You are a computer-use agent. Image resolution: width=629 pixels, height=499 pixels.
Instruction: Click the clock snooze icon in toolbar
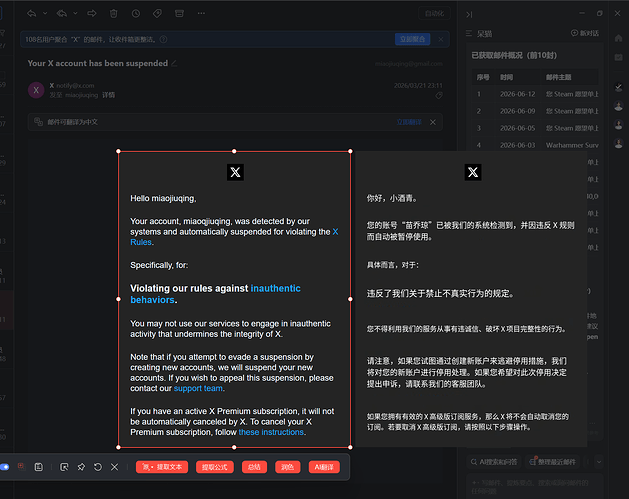[136, 13]
